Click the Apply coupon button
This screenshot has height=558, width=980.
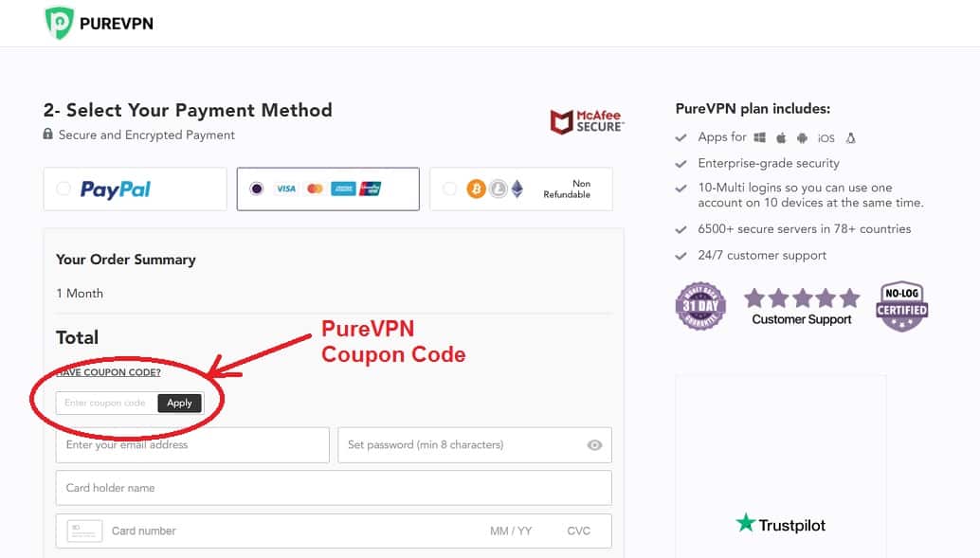pos(179,403)
